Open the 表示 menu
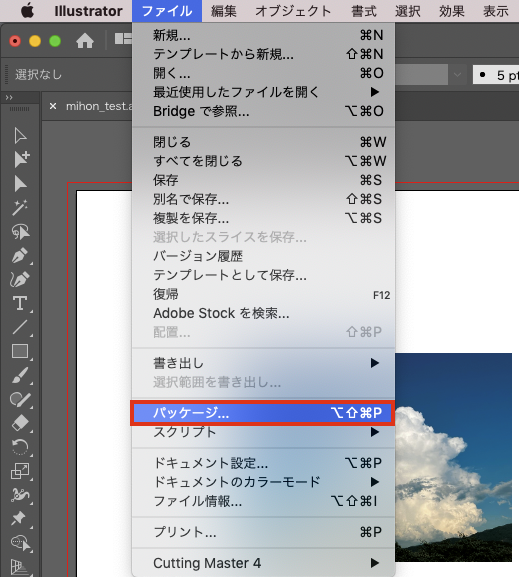This screenshot has width=519, height=577. pyautogui.click(x=496, y=11)
